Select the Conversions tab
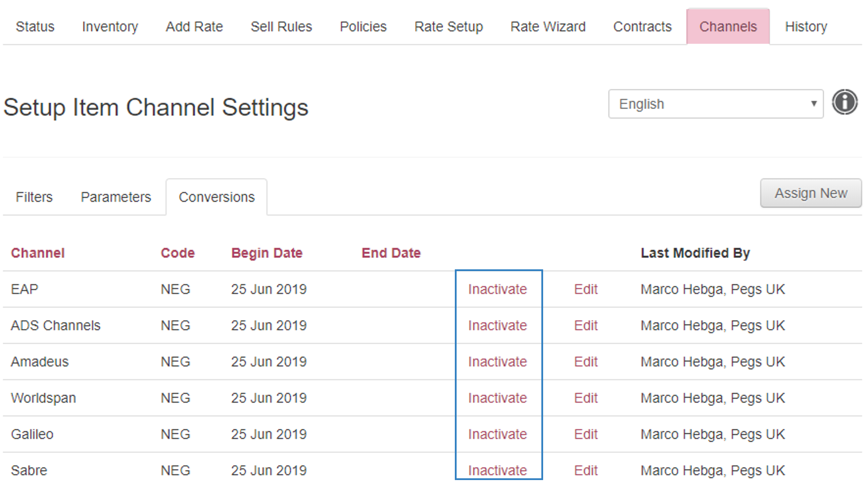Image resolution: width=868 pixels, height=485 pixels. (x=216, y=197)
